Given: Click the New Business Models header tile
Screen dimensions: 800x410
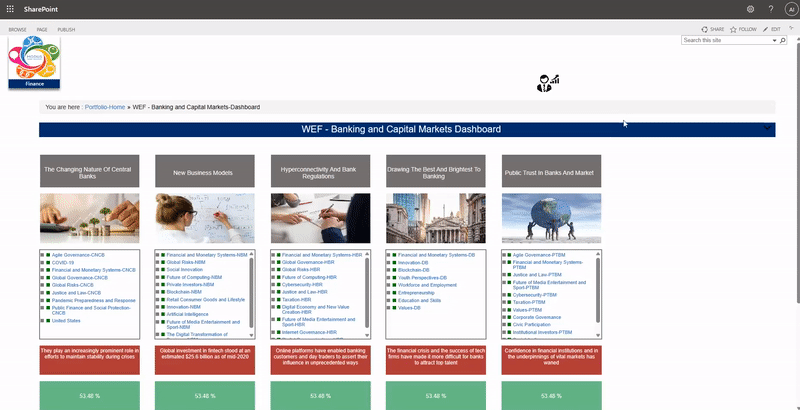Looking at the screenshot, I should tap(205, 171).
